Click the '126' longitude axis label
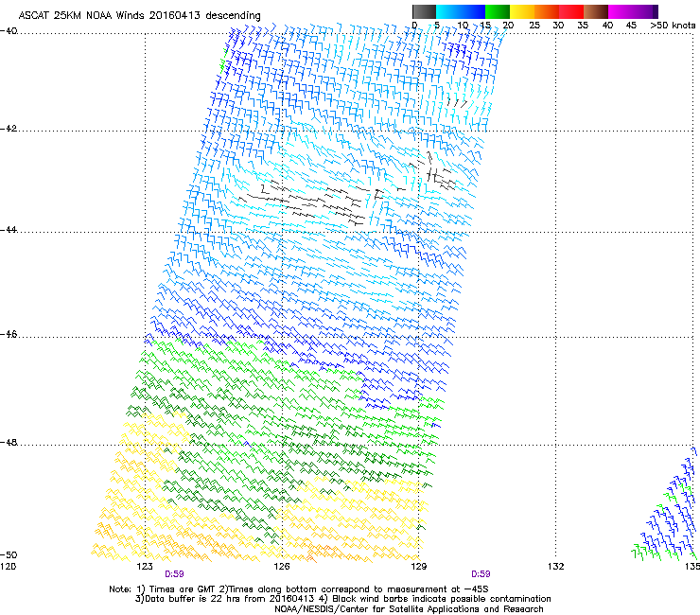This screenshot has width=700, height=615. coord(282,567)
